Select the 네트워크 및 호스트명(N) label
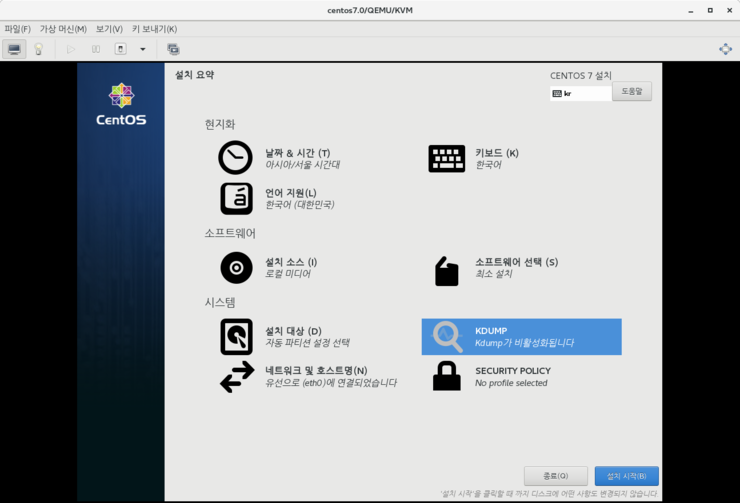 [x=316, y=370]
